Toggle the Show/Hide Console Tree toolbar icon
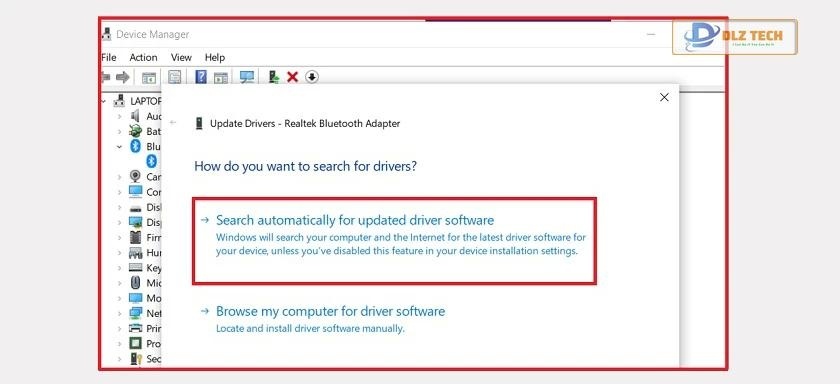Viewport: 840px width, 384px height. pyautogui.click(x=149, y=78)
